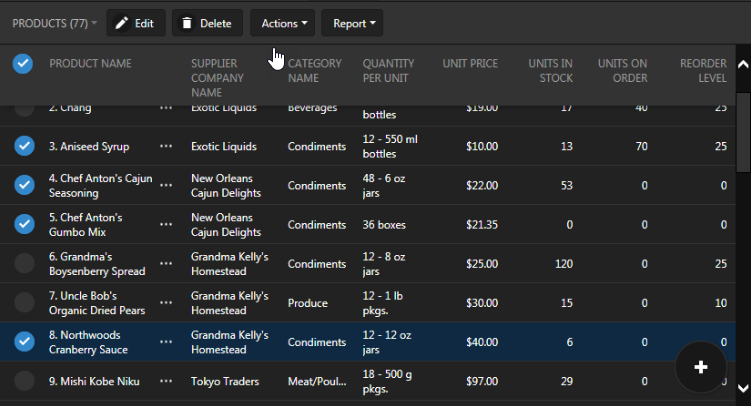Image resolution: width=751 pixels, height=406 pixels.
Task: Sort by Product Name column header
Action: (x=90, y=64)
